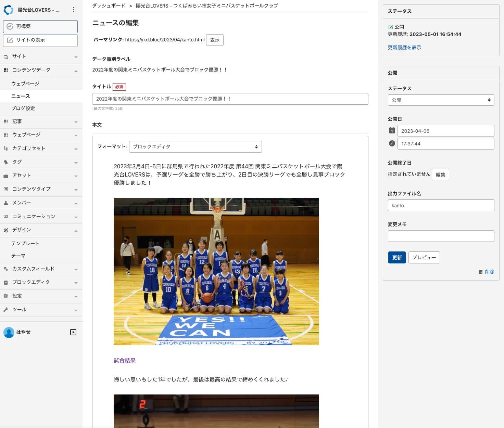Open テーマ under デザイン
The height and width of the screenshot is (428, 504).
[x=18, y=256]
